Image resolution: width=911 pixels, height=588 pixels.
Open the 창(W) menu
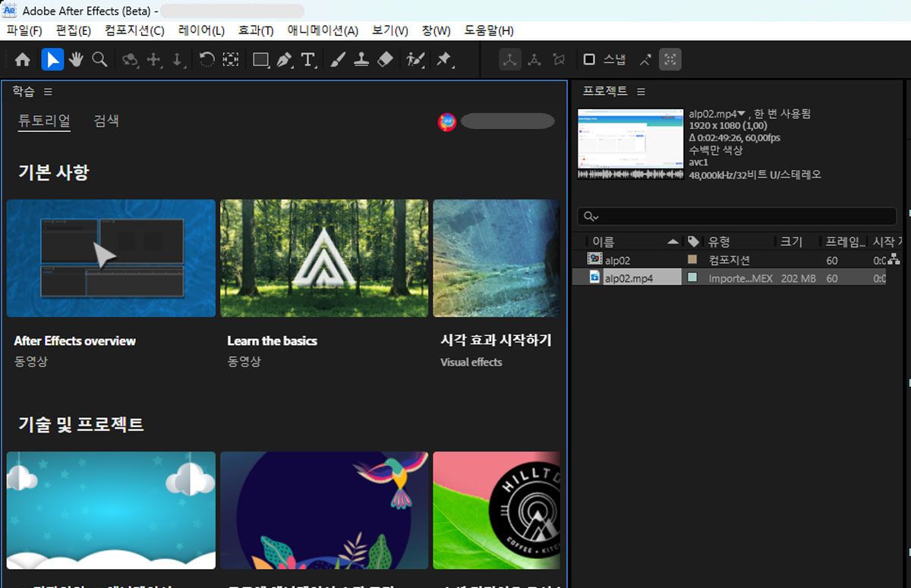(436, 30)
